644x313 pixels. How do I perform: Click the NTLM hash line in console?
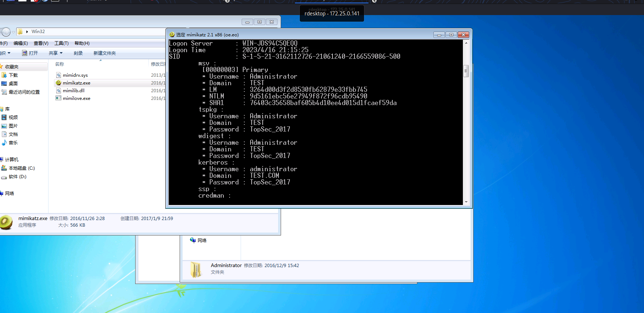[285, 96]
